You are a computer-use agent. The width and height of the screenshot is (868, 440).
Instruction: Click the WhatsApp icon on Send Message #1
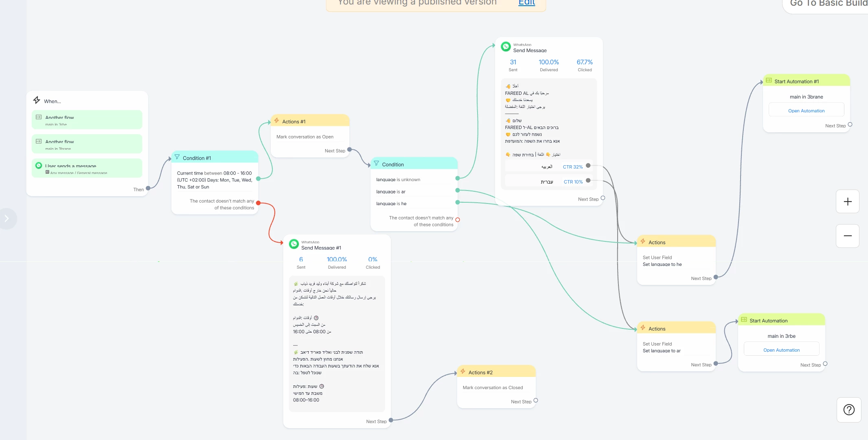point(294,244)
